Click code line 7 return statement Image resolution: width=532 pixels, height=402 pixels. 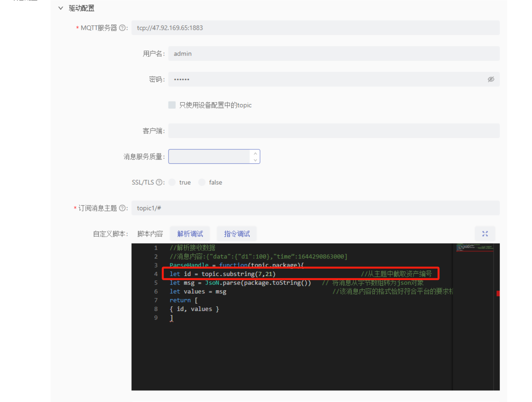[x=184, y=300]
